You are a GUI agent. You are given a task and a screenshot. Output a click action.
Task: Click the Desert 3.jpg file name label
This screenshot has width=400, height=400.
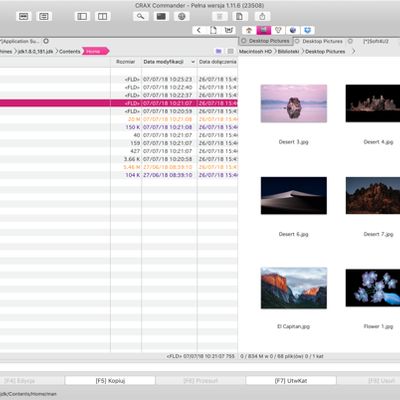point(293,142)
